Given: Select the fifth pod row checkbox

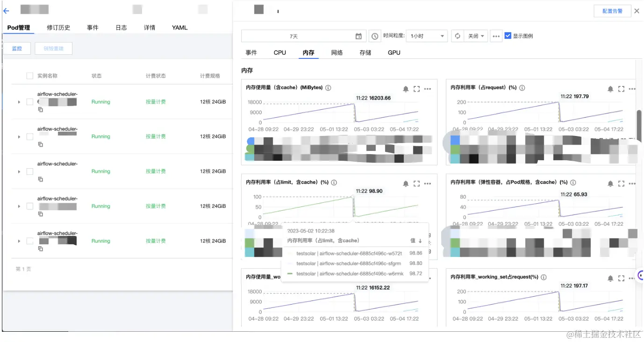Looking at the screenshot, I should pyautogui.click(x=30, y=241).
